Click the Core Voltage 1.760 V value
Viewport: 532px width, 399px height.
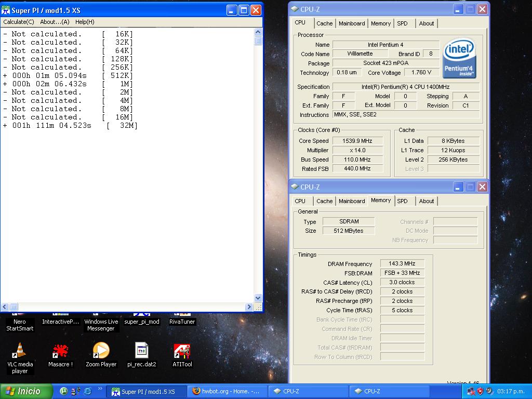[x=421, y=72]
